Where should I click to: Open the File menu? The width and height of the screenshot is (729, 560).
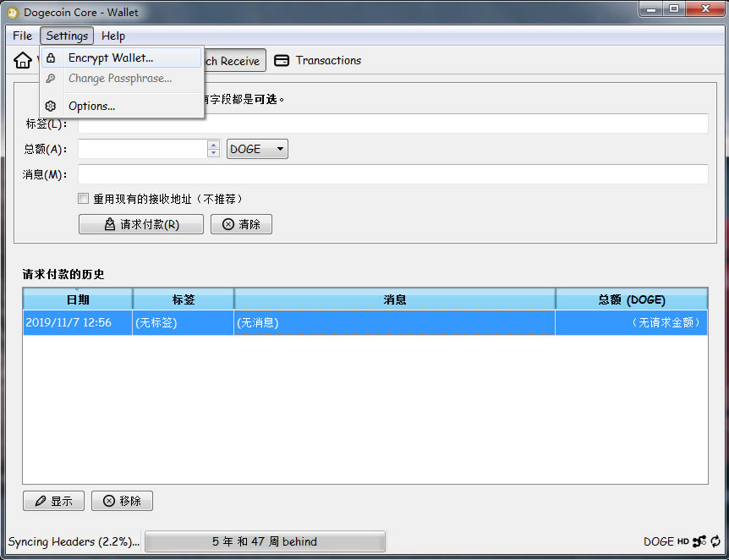coord(22,36)
